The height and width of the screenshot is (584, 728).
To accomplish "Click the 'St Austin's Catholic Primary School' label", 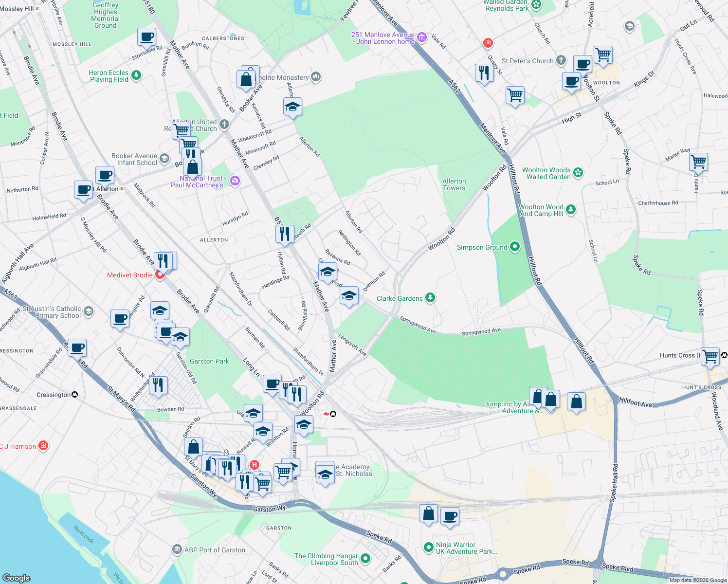I will click(52, 312).
